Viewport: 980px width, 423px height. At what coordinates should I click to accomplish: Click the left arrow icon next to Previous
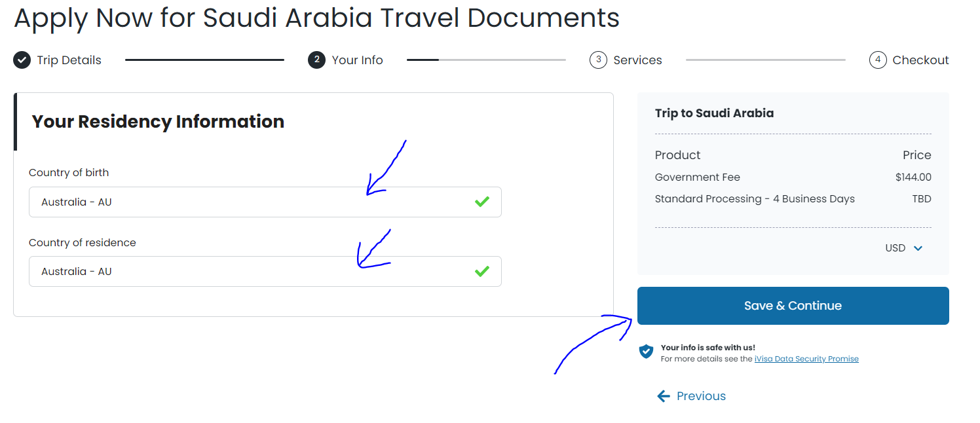(x=664, y=395)
